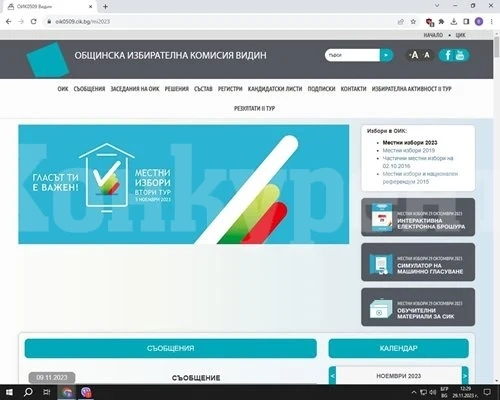
Task: Click the СЪОБЩЕНИЯ teal header button
Action: pyautogui.click(x=171, y=348)
